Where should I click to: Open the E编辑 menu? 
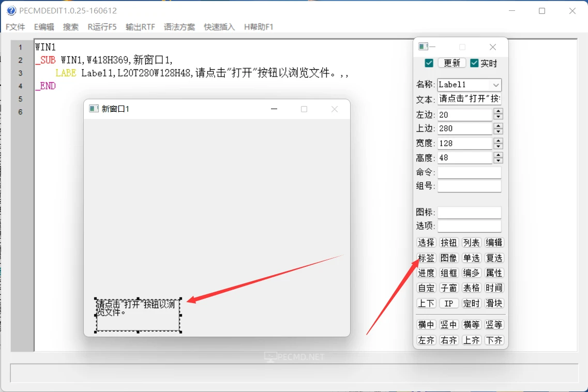pos(44,27)
